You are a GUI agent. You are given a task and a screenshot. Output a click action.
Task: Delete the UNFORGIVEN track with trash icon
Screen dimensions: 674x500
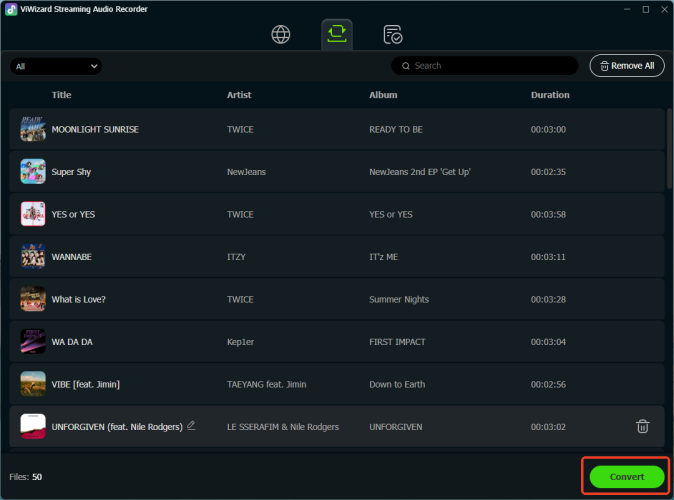(642, 427)
